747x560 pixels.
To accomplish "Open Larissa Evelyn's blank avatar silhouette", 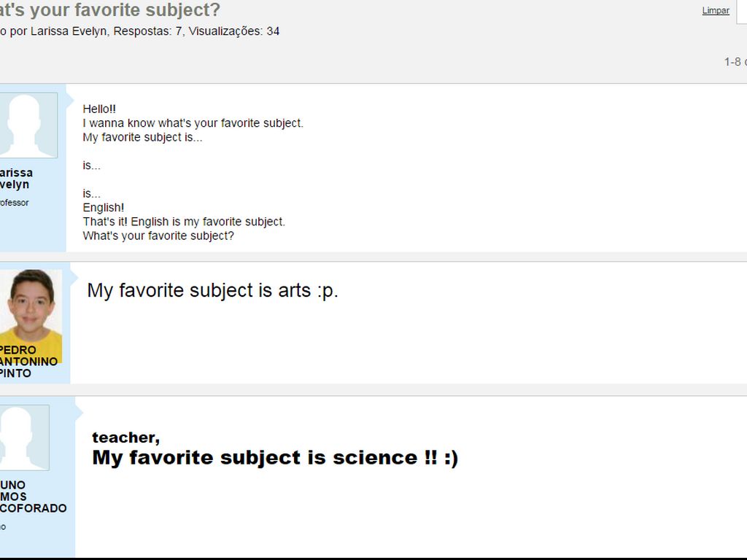I will [x=28, y=125].
